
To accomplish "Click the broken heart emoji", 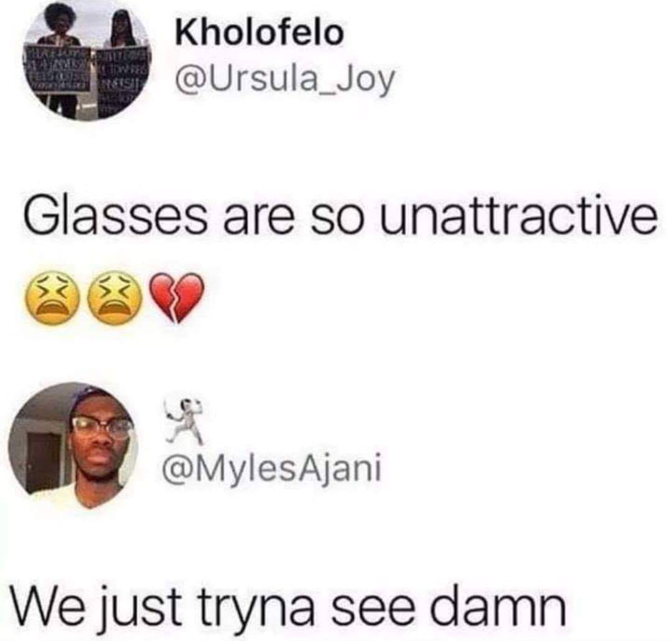I will pyautogui.click(x=177, y=297).
